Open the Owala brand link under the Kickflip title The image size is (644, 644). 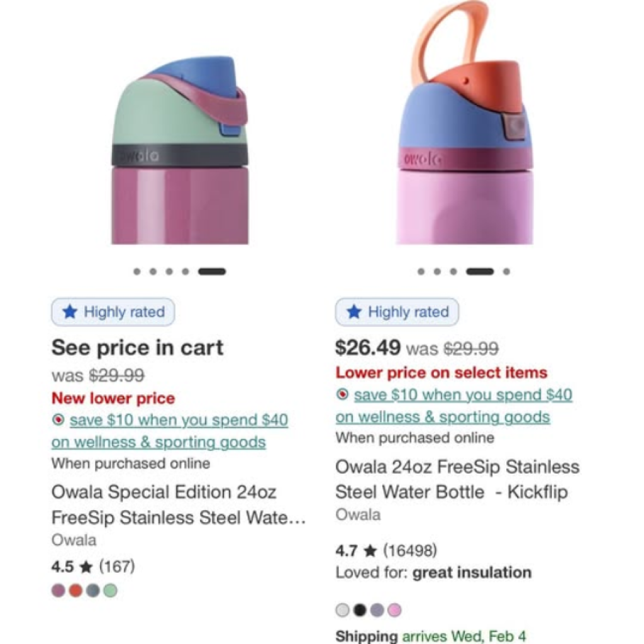358,515
